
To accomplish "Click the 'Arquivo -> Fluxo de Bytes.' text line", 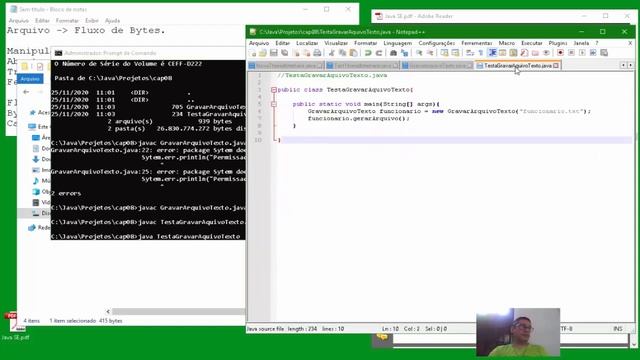I will click(x=86, y=31).
